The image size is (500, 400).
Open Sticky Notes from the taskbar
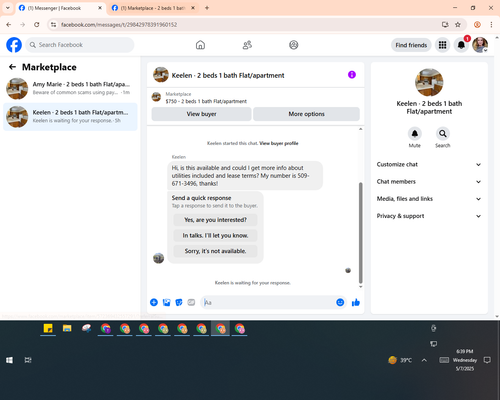pos(48,329)
